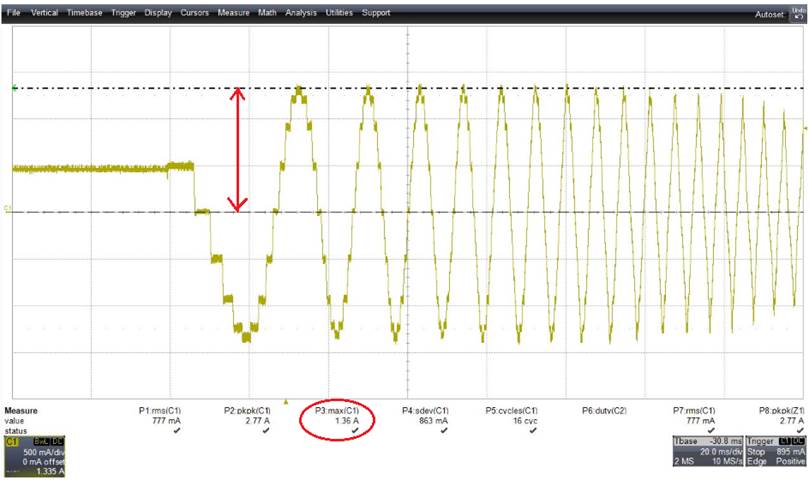Viewport: 809px width, 480px height.
Task: Open the Vertical menu
Action: click(x=44, y=12)
